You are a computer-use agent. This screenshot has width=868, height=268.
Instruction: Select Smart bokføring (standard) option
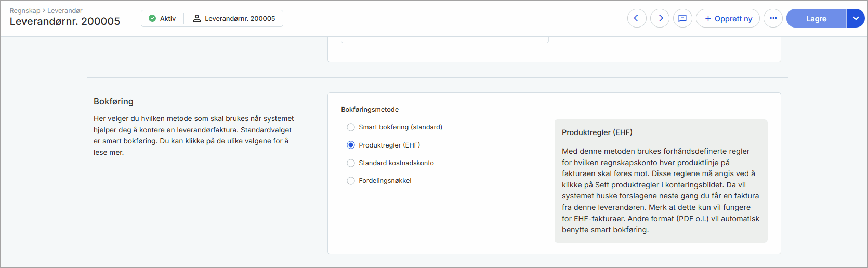click(351, 127)
